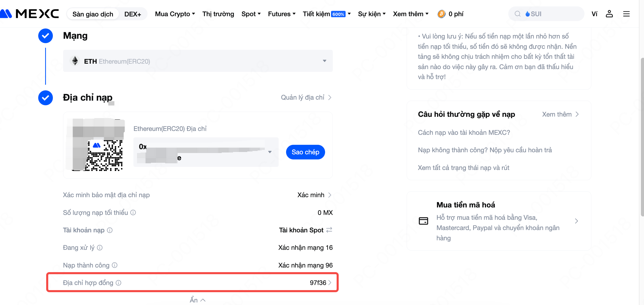Expand the 0x deposit address dropdown arrow
The height and width of the screenshot is (305, 644).
click(270, 152)
